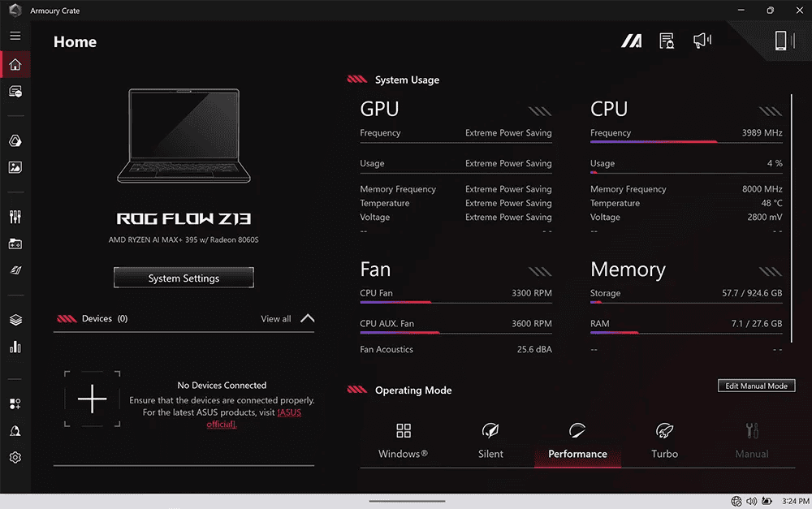Click the No Devices Connected message

click(222, 385)
